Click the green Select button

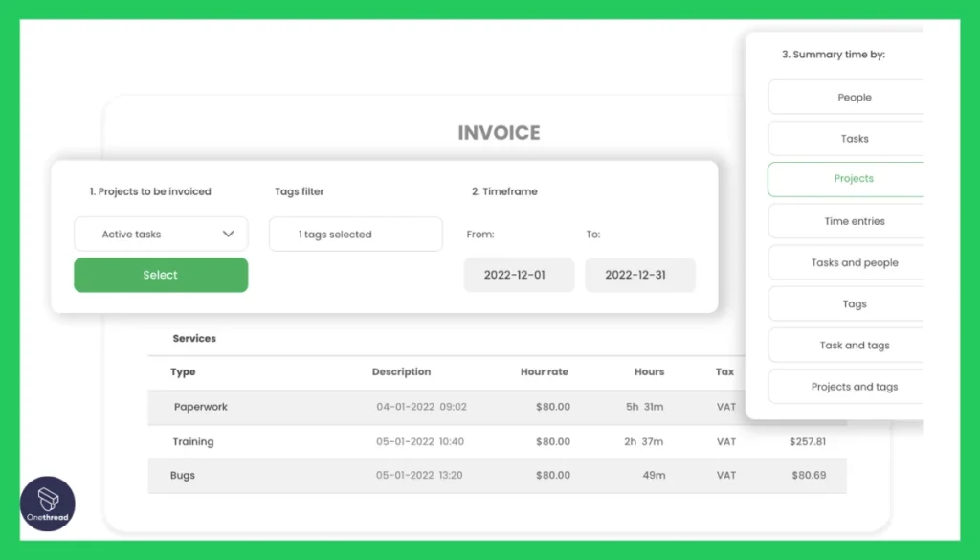click(161, 275)
